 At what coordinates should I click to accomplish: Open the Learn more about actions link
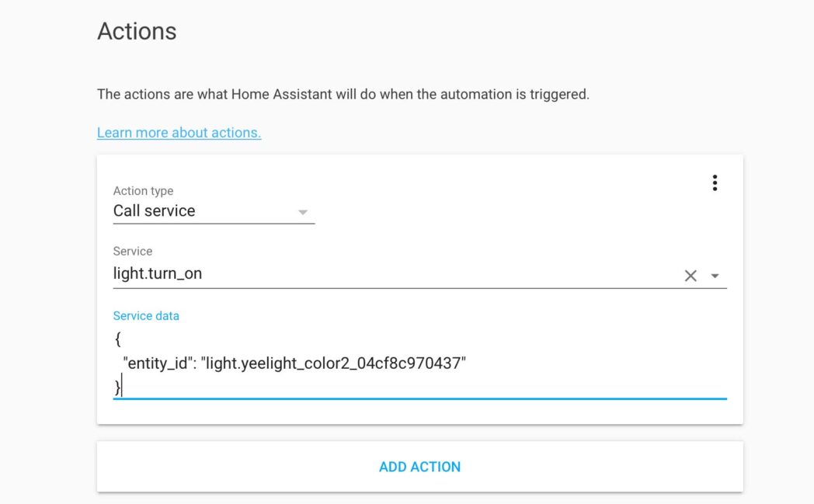(x=179, y=133)
